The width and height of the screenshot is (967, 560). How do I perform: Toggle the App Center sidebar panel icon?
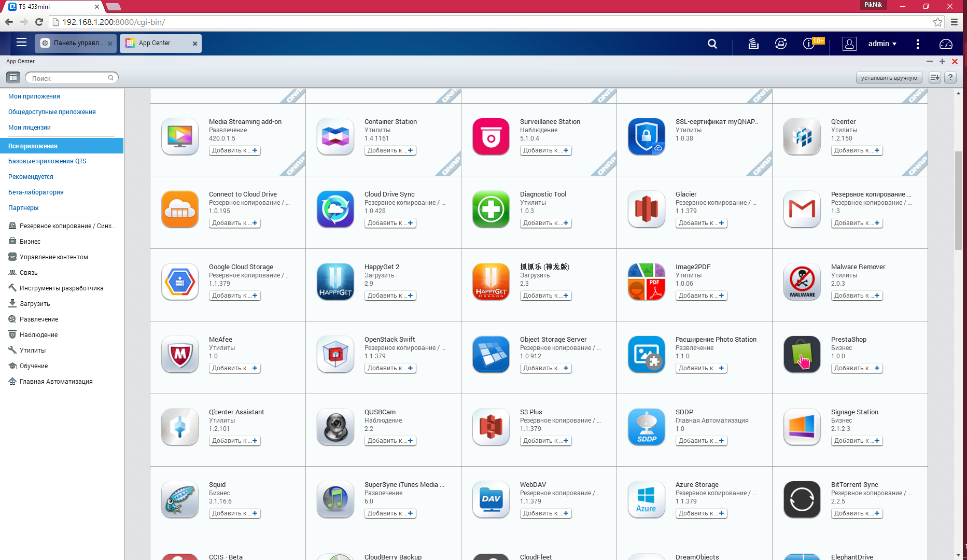[13, 78]
